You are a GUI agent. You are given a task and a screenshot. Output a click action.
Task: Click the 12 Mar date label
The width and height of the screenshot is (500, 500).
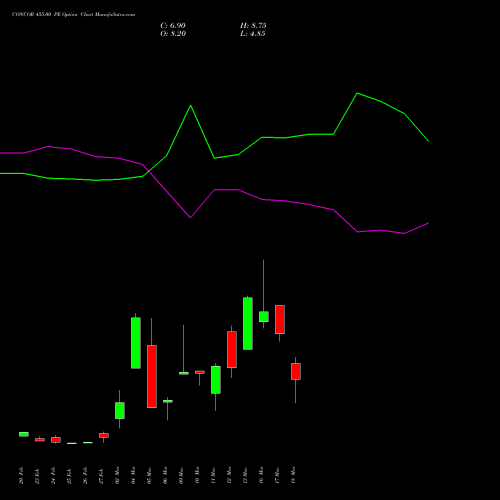tap(229, 475)
